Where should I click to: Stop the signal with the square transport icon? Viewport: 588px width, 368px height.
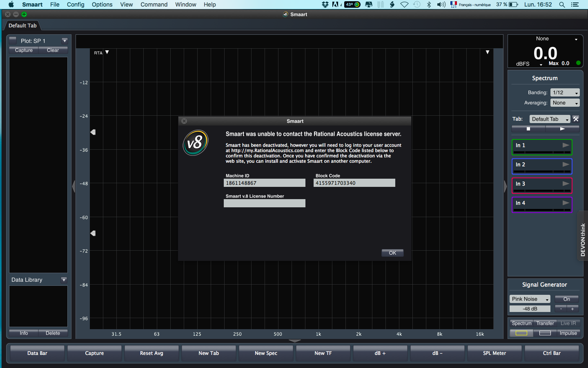click(x=528, y=128)
